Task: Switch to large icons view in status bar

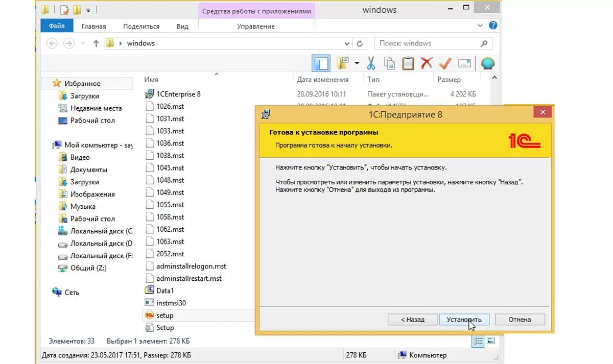Action: click(490, 341)
